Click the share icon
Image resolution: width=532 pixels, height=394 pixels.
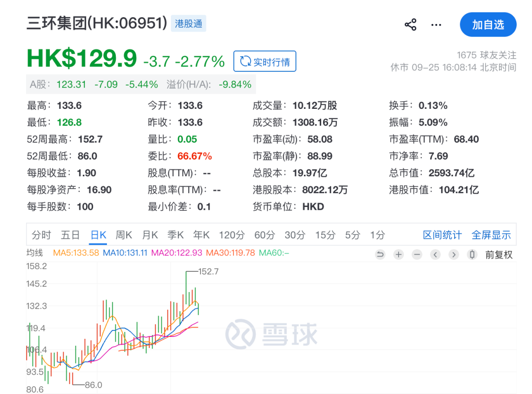[x=410, y=25]
